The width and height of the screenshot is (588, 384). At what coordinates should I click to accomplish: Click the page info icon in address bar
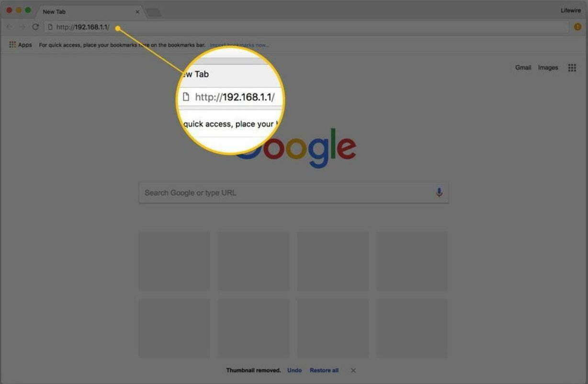pos(50,27)
